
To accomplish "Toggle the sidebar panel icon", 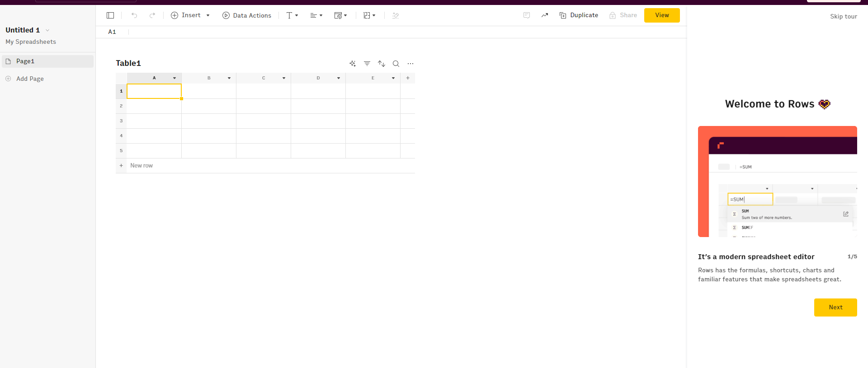I will tap(110, 15).
